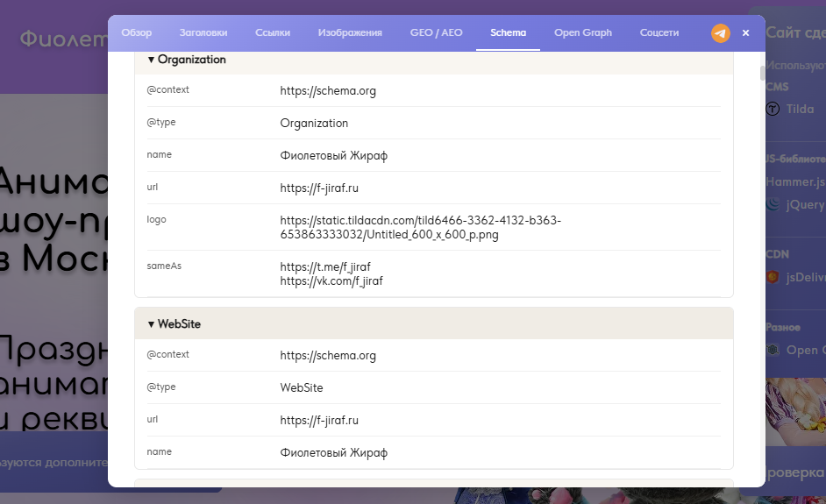Screen dimensions: 826x504
Task: Click the sameAs property label
Action: [x=164, y=266]
